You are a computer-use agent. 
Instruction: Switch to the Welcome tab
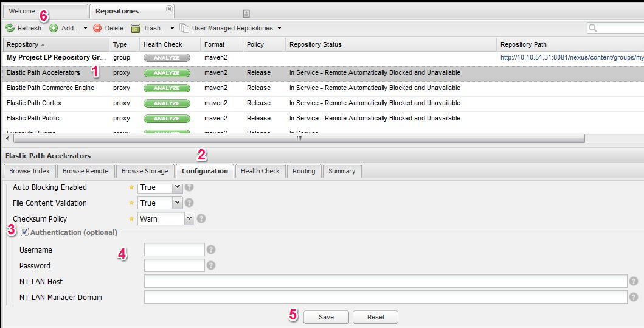[x=44, y=11]
